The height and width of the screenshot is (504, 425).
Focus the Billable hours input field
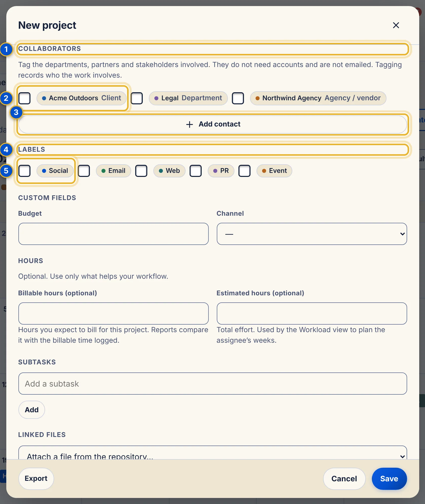(114, 313)
